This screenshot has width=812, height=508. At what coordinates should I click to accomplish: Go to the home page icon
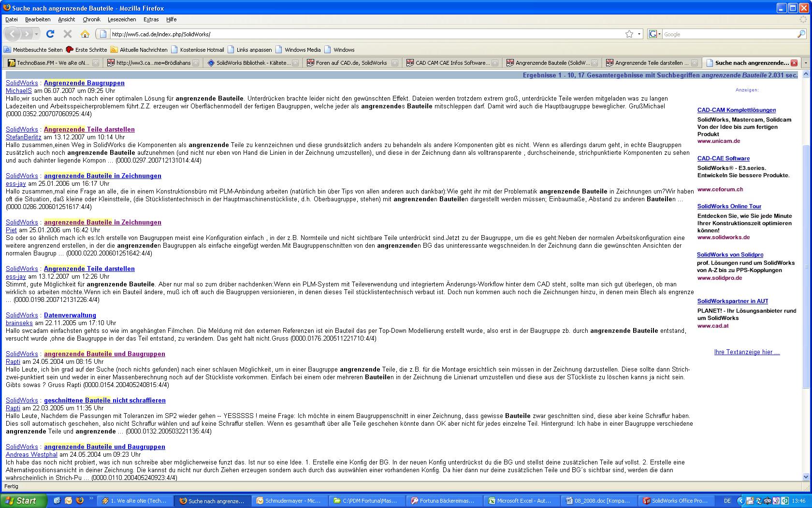coord(85,34)
